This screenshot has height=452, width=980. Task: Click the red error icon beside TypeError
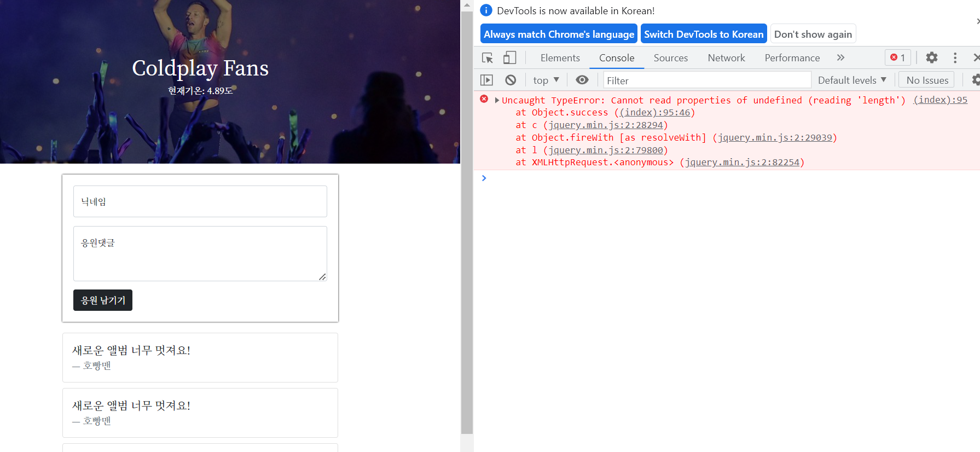click(484, 99)
